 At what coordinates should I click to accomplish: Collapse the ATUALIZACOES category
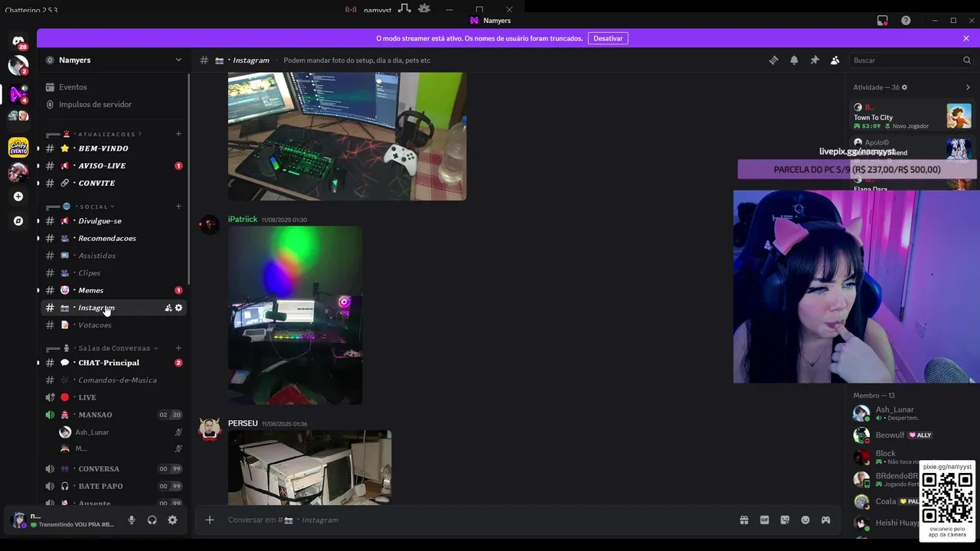(x=106, y=134)
